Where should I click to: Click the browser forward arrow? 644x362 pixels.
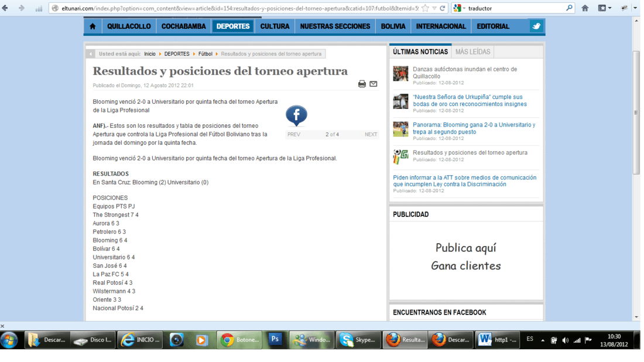click(21, 8)
